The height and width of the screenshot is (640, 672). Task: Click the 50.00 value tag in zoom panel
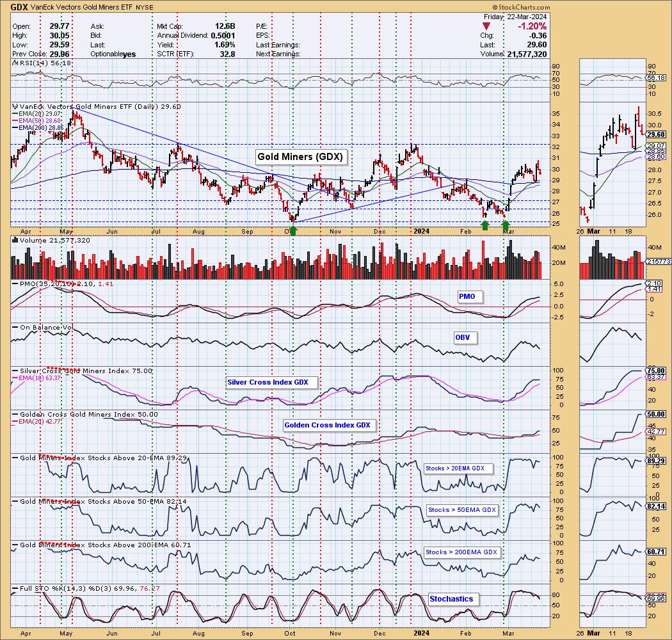point(656,414)
